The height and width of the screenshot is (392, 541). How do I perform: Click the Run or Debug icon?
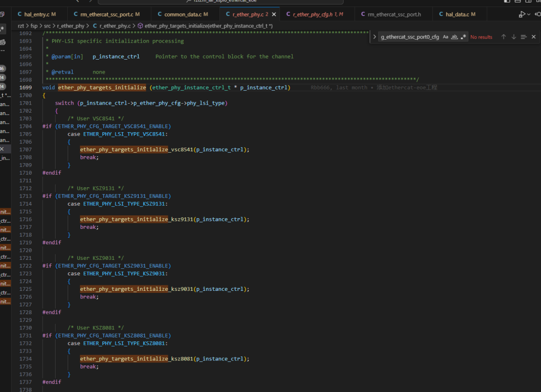[522, 15]
